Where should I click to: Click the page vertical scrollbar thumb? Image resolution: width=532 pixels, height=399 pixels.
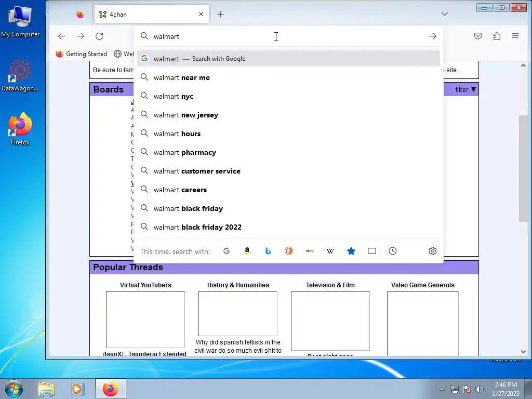tap(523, 168)
